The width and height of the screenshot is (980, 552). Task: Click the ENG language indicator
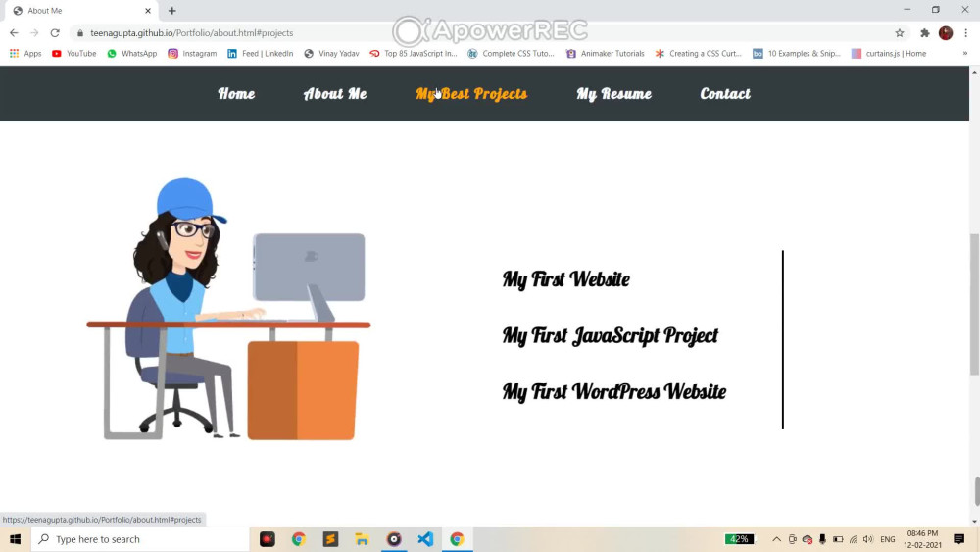(888, 539)
